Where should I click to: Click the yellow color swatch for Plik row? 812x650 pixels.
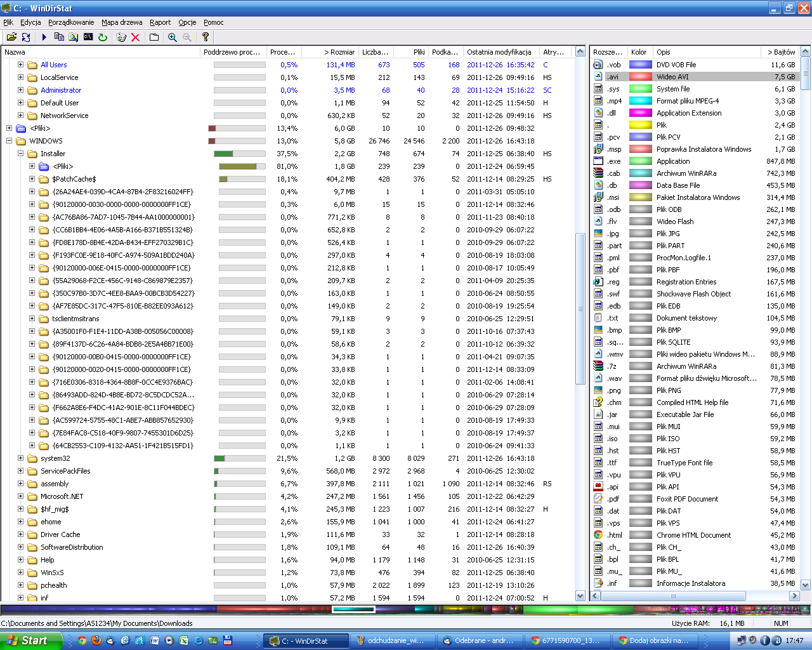641,125
